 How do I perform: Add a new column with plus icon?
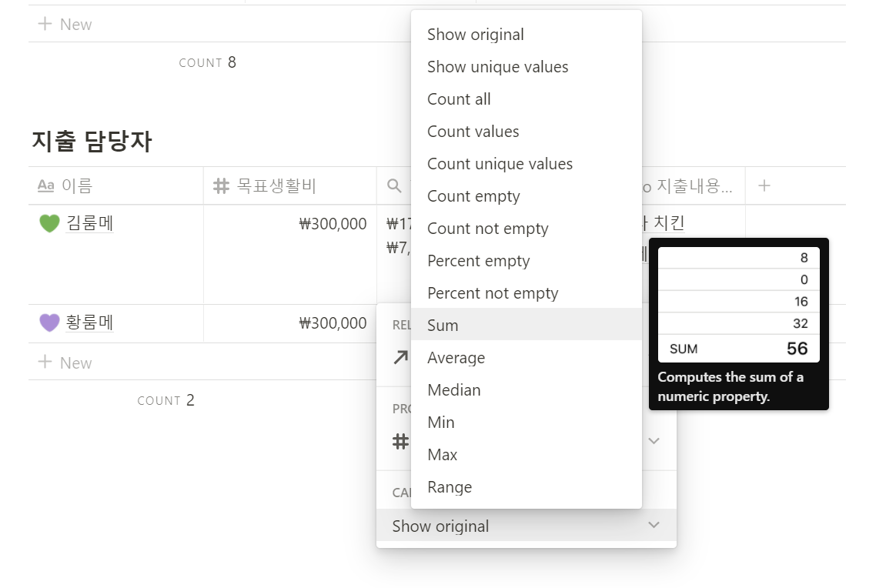click(764, 185)
